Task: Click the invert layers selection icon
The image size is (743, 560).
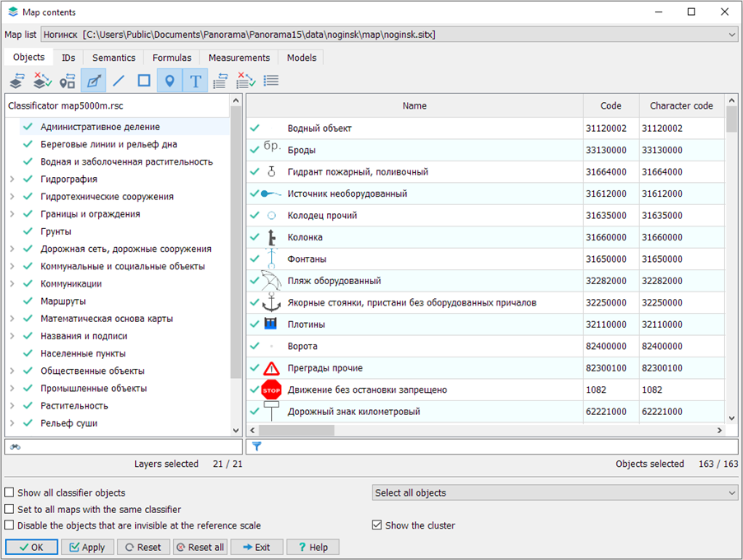Action: click(16, 81)
